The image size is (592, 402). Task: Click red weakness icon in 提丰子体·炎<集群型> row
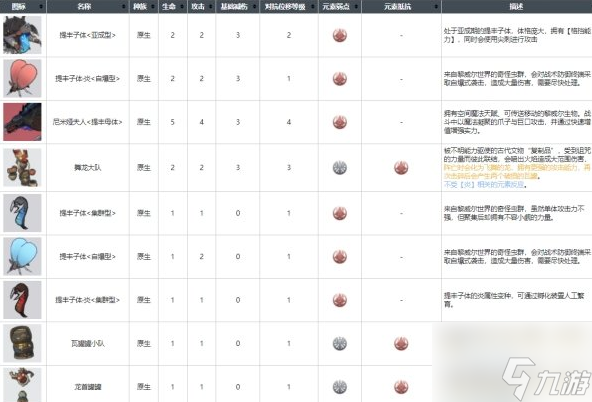(x=340, y=300)
